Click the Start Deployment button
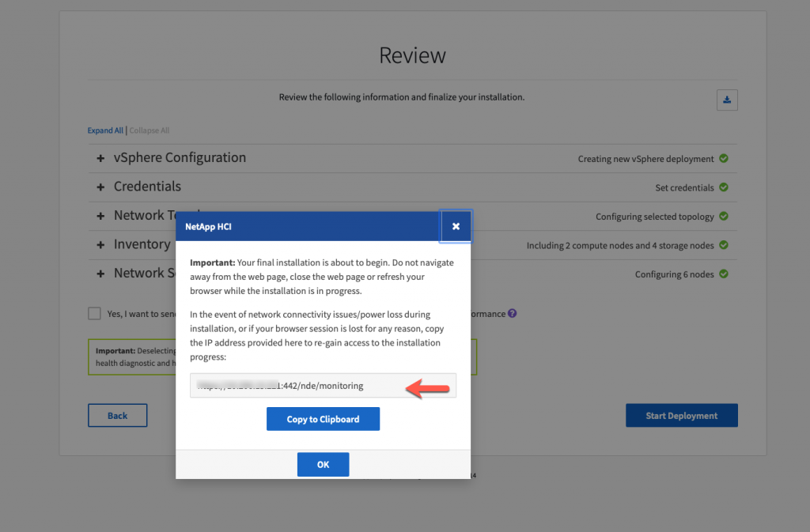 click(x=681, y=415)
